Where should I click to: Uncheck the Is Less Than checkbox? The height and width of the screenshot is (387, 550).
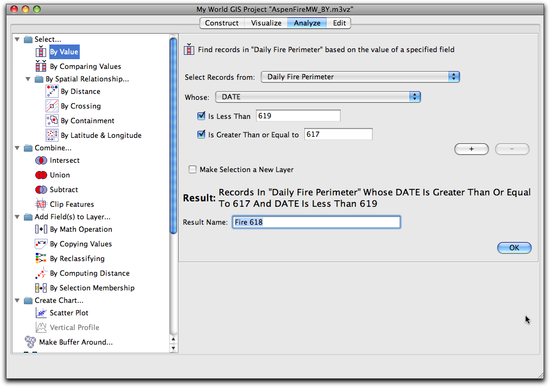click(x=201, y=116)
